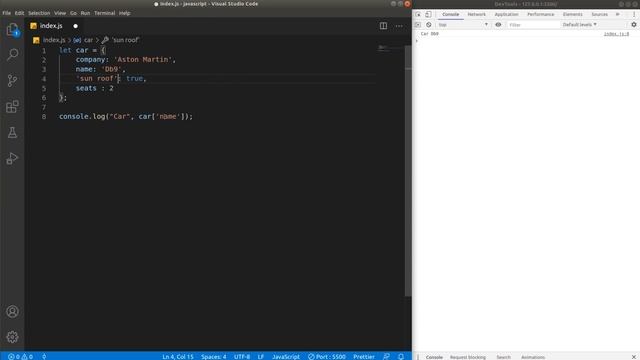Screen dimensions: 640x360
Task: Select the Console drawer tab at bottom
Action: [x=434, y=357]
